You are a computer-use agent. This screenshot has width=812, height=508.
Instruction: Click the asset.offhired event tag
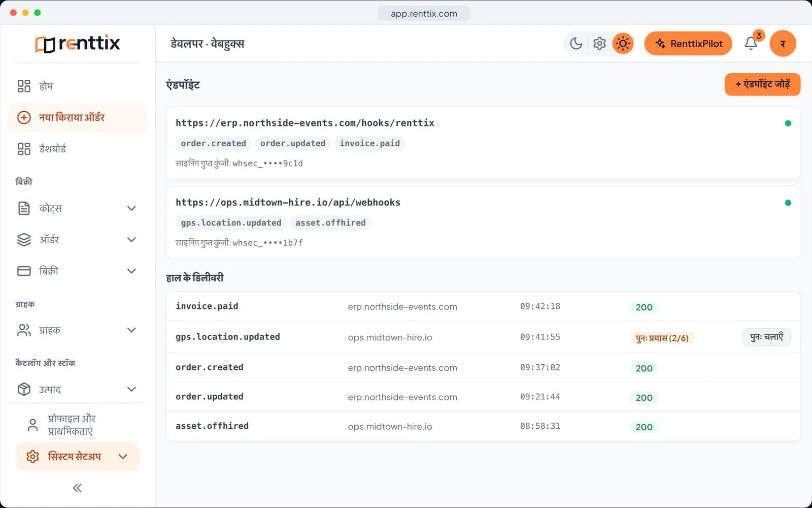pyautogui.click(x=330, y=223)
